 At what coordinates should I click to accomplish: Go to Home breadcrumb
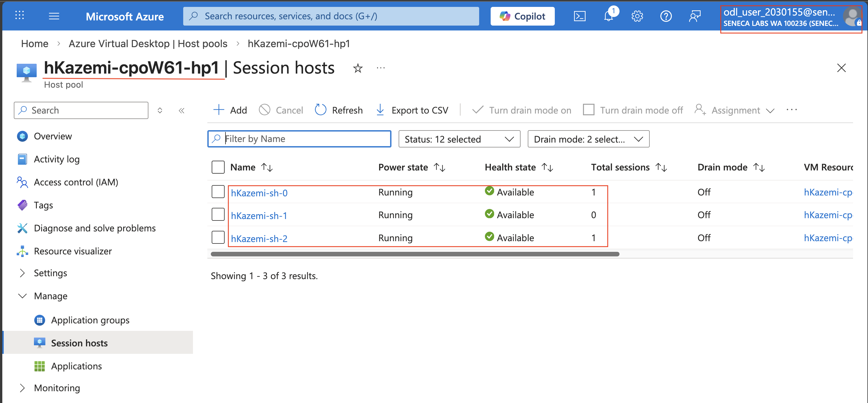pyautogui.click(x=35, y=44)
